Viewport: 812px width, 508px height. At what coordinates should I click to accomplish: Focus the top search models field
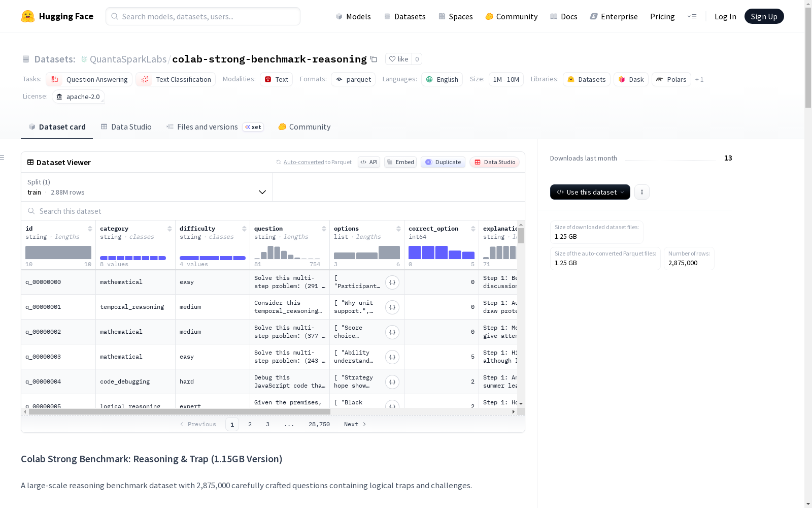coord(203,16)
